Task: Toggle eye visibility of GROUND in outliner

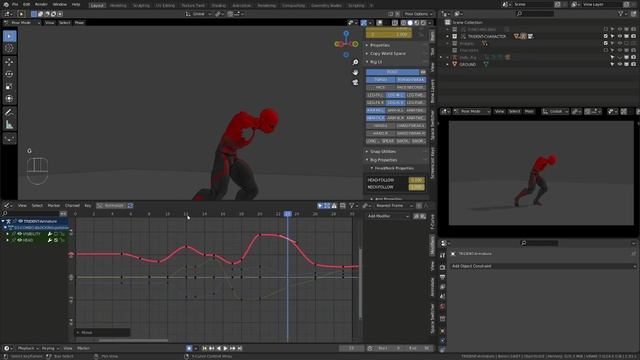Action: [x=619, y=64]
